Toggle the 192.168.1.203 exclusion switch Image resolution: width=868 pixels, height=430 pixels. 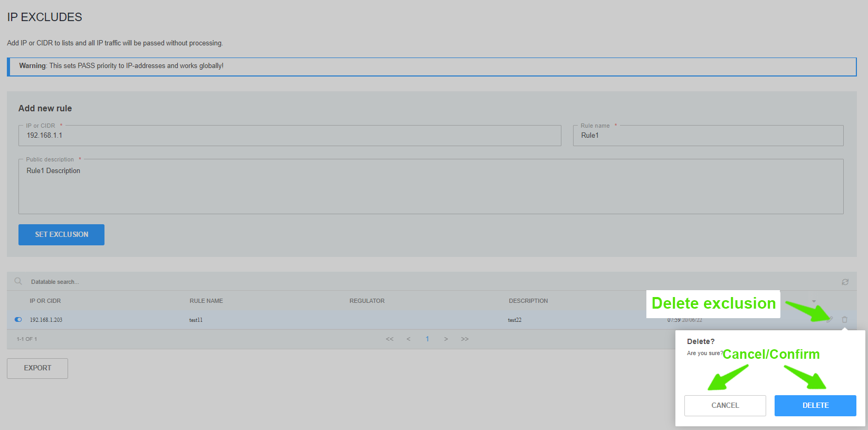tap(18, 320)
